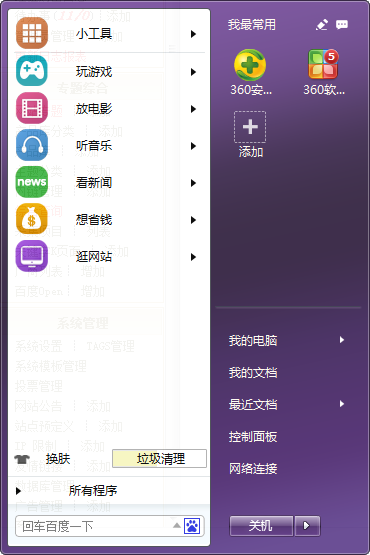This screenshot has height=555, width=370.
Task: Click the 想省钱 money bag icon
Action: tap(32, 219)
